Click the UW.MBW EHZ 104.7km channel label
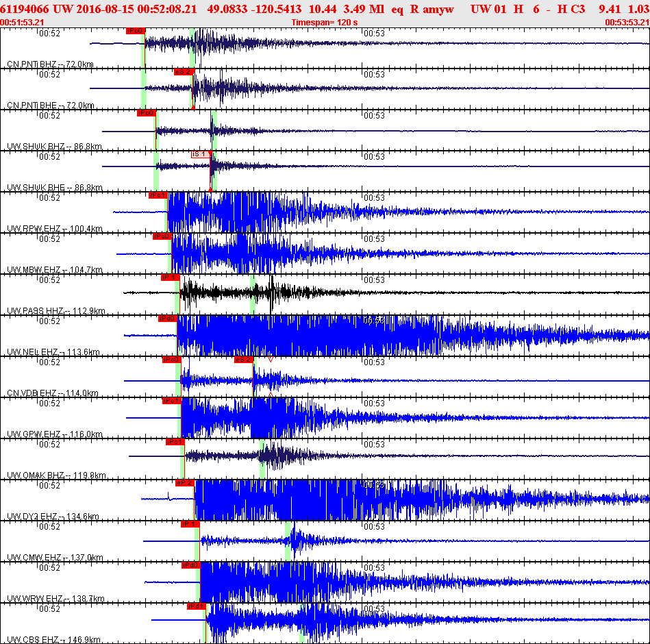This screenshot has width=650, height=644. coord(55,269)
